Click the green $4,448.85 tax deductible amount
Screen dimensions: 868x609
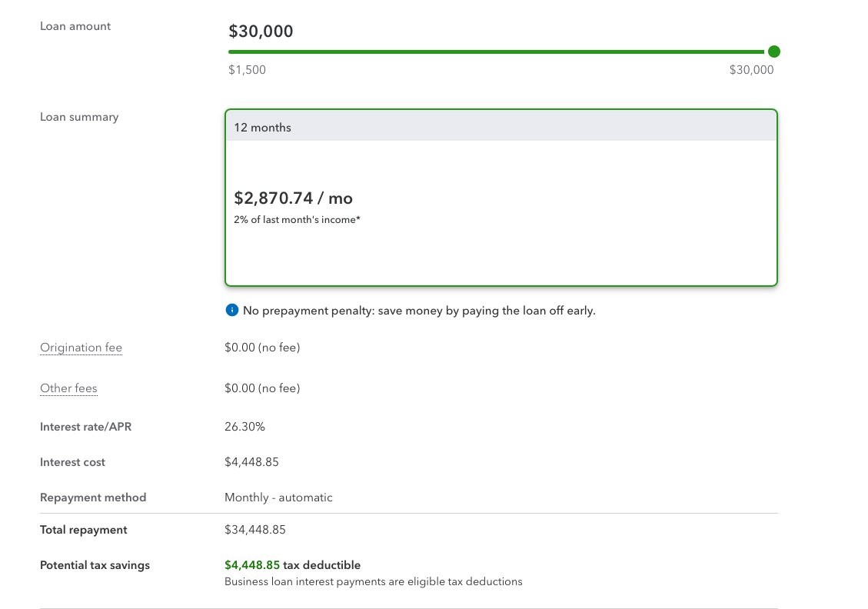coord(252,564)
